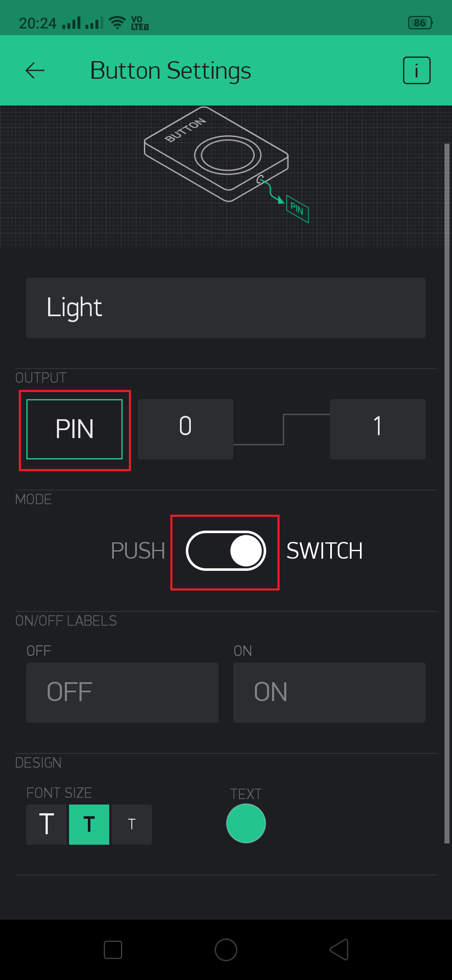Open the info icon in header
The height and width of the screenshot is (980, 452).
[416, 70]
